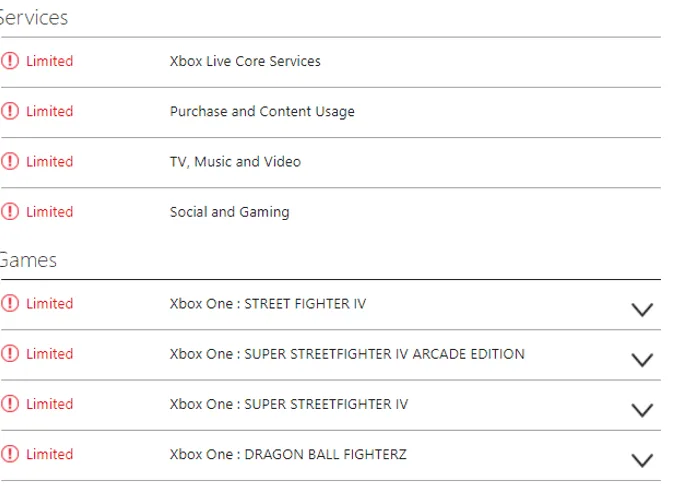Click the alert icon for Purchase and Content Usage
680x486 pixels.
(x=10, y=111)
